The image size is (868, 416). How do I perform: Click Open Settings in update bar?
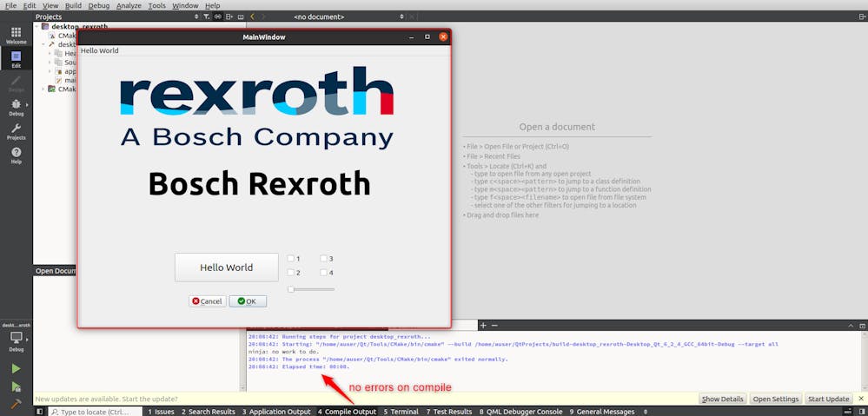[776, 399]
